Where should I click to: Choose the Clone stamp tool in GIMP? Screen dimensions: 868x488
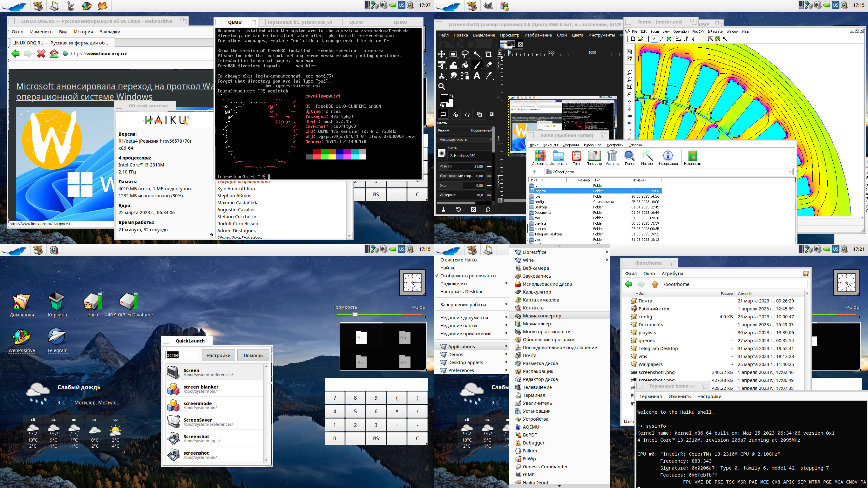pos(441,76)
